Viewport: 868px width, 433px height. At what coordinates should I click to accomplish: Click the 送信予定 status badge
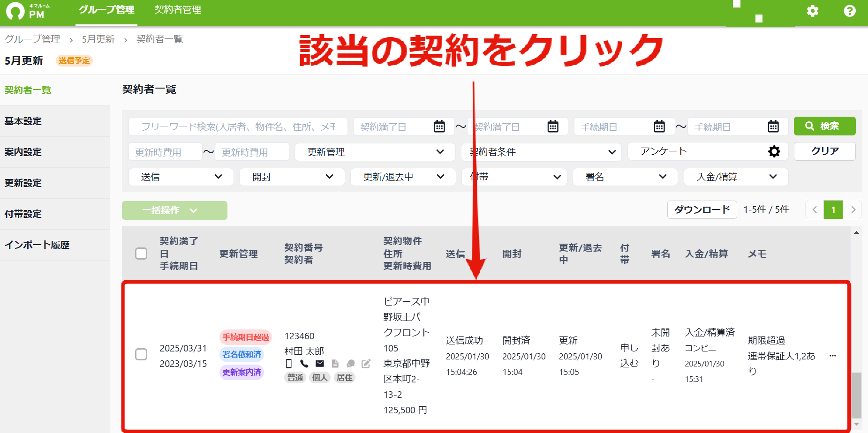[74, 60]
